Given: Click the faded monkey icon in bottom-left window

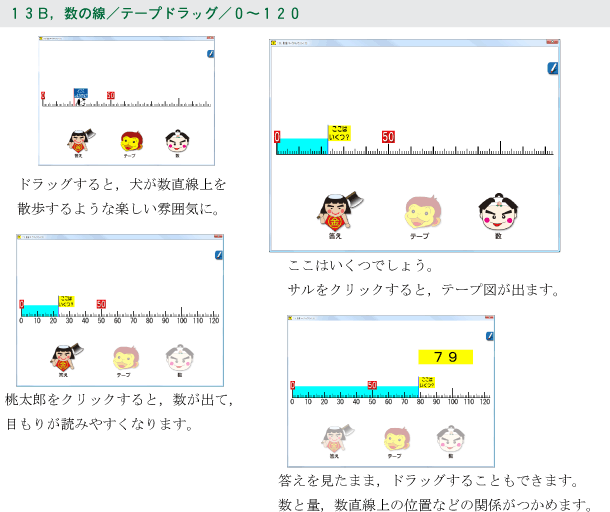Looking at the screenshot, I should 126,358.
